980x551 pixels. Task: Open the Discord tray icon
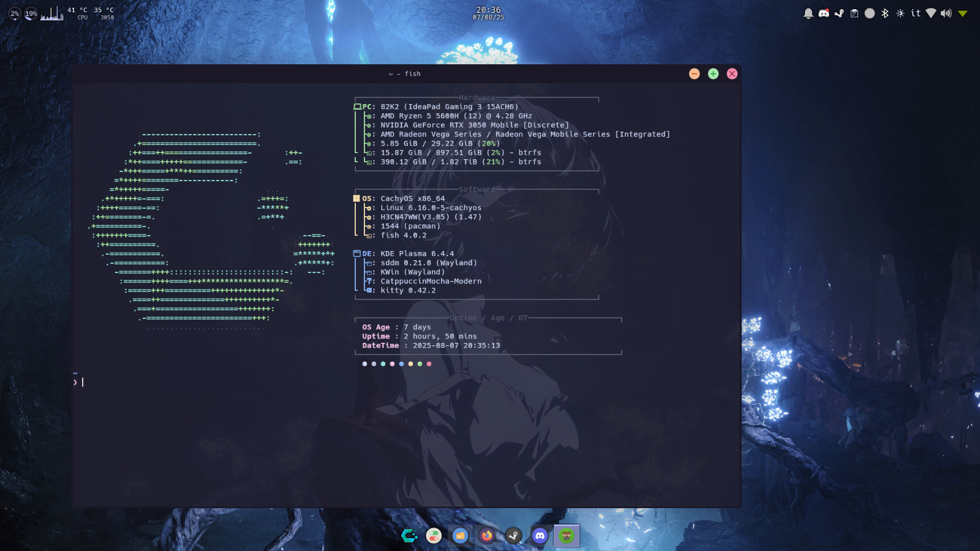point(824,13)
